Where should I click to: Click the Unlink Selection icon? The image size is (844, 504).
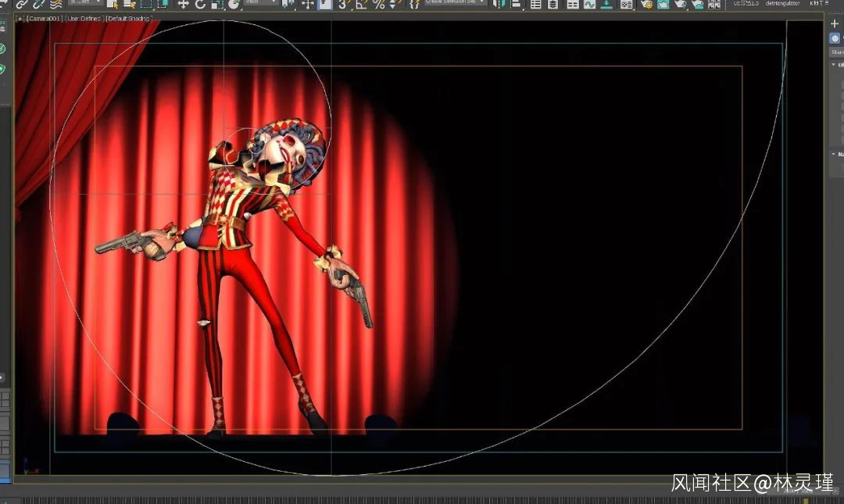click(38, 4)
